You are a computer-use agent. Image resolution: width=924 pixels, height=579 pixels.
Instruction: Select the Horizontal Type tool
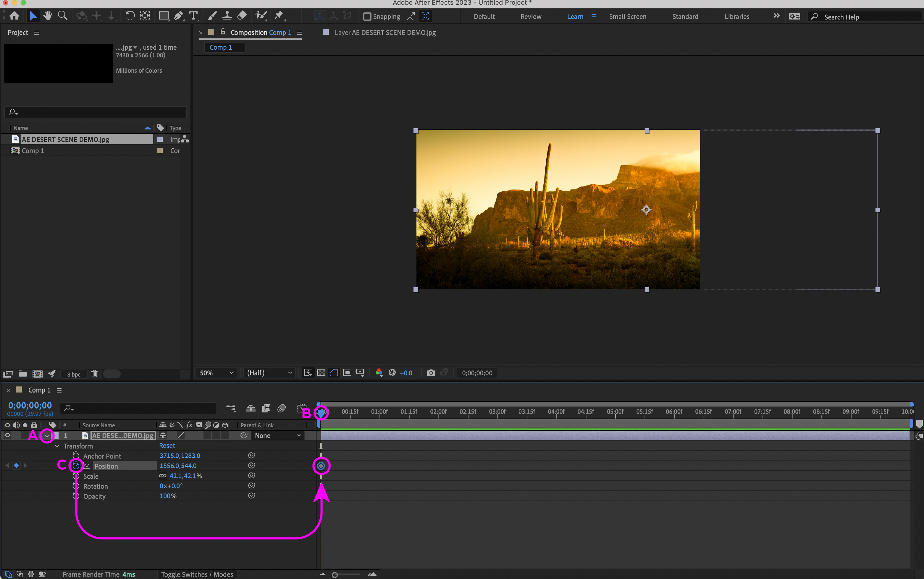pos(193,16)
